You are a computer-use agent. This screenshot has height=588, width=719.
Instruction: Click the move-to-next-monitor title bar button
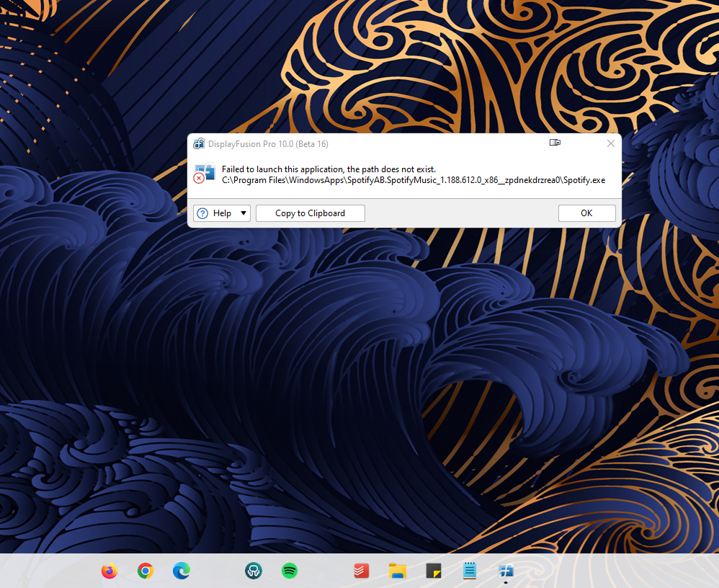tap(555, 143)
